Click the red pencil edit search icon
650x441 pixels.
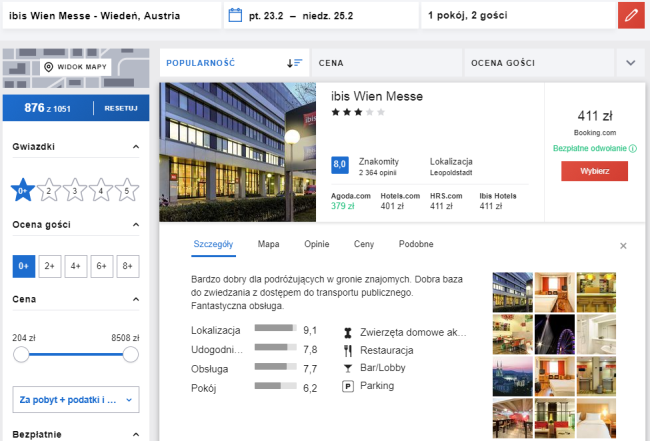[x=631, y=16]
